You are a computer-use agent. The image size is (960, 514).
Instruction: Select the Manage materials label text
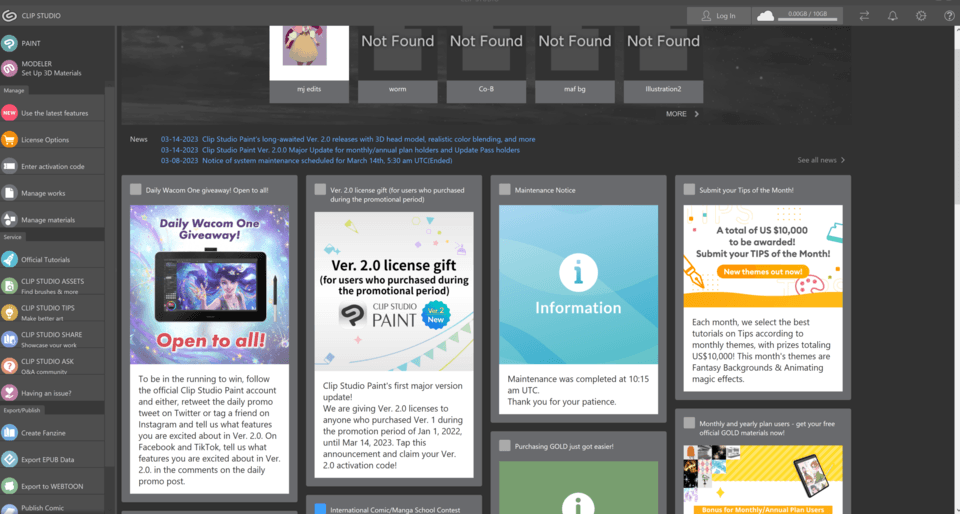pyautogui.click(x=48, y=220)
